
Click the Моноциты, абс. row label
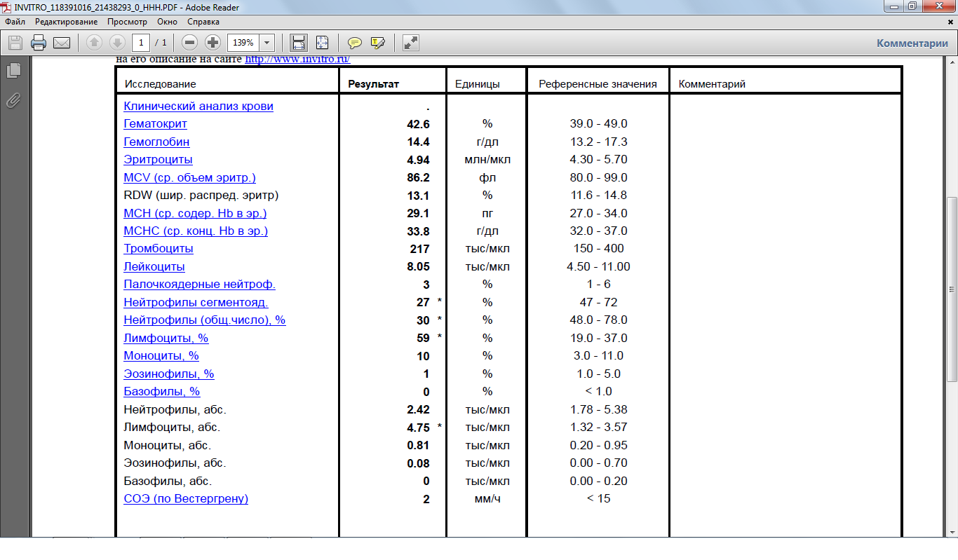tap(167, 446)
